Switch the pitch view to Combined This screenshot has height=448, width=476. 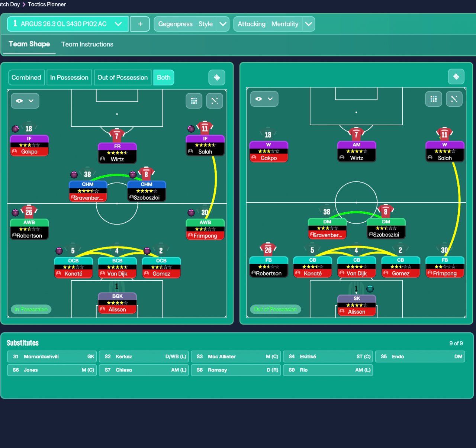(26, 78)
